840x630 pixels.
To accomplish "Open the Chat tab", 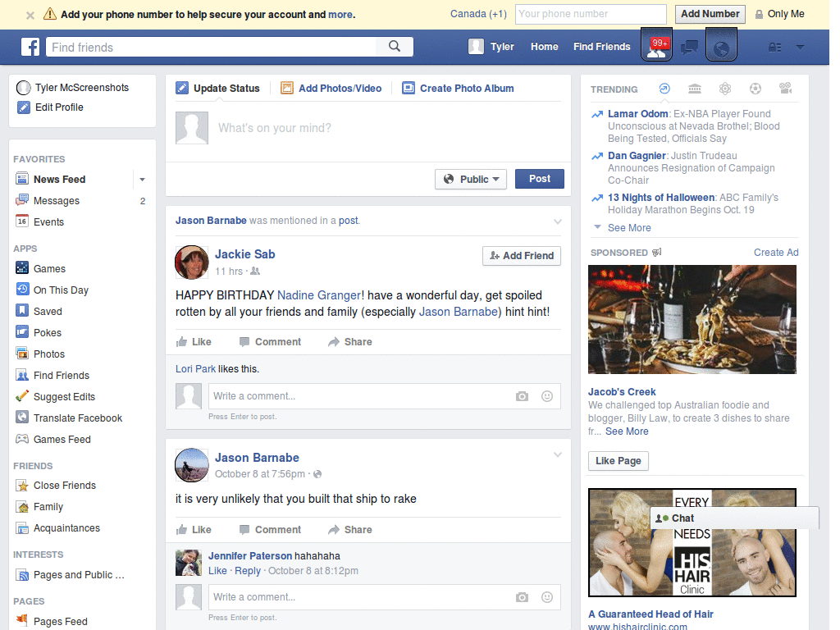I will pos(734,518).
